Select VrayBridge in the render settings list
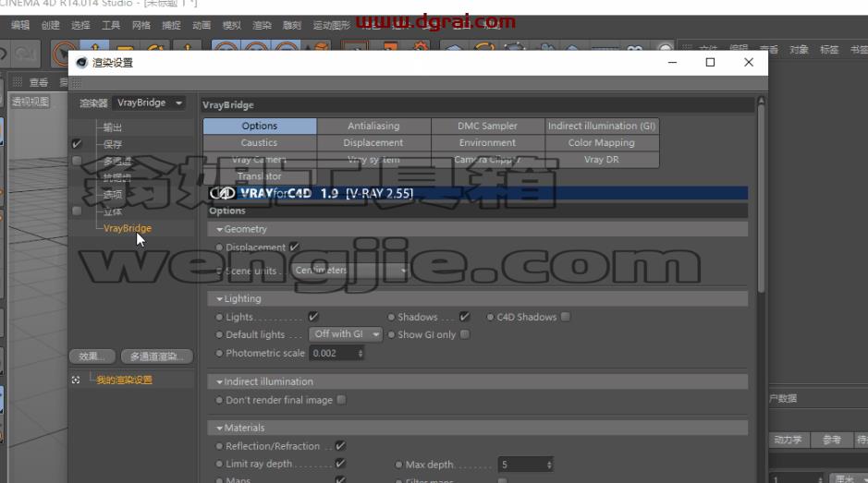868x483 pixels. tap(128, 228)
